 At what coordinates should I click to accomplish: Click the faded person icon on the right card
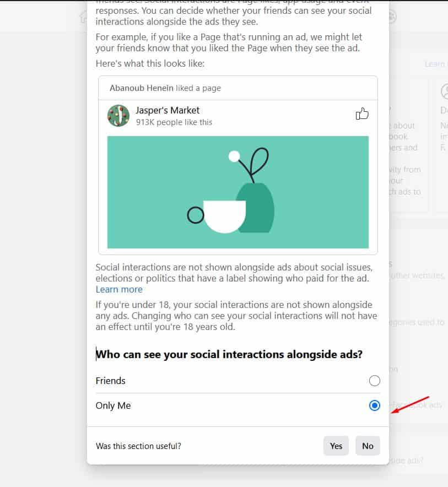pyautogui.click(x=444, y=91)
